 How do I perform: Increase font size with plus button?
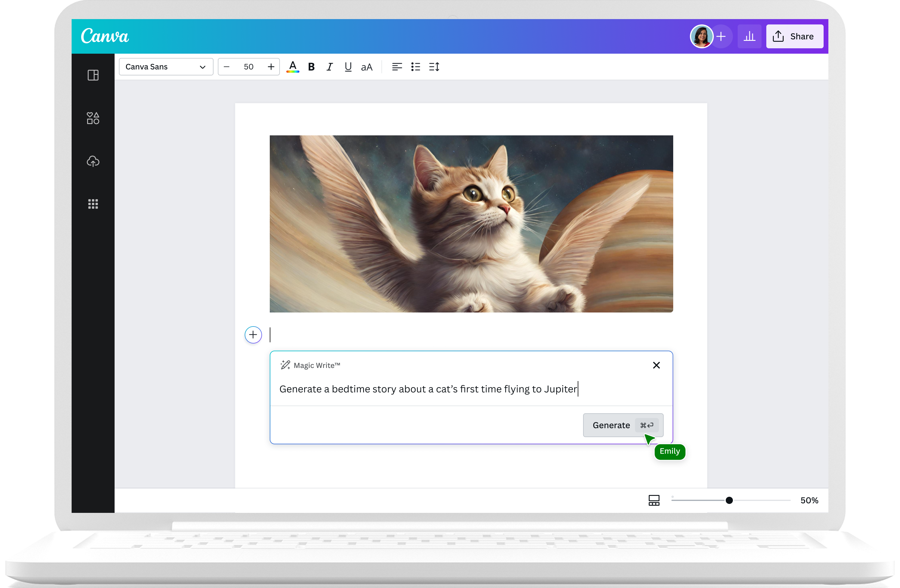click(x=271, y=67)
